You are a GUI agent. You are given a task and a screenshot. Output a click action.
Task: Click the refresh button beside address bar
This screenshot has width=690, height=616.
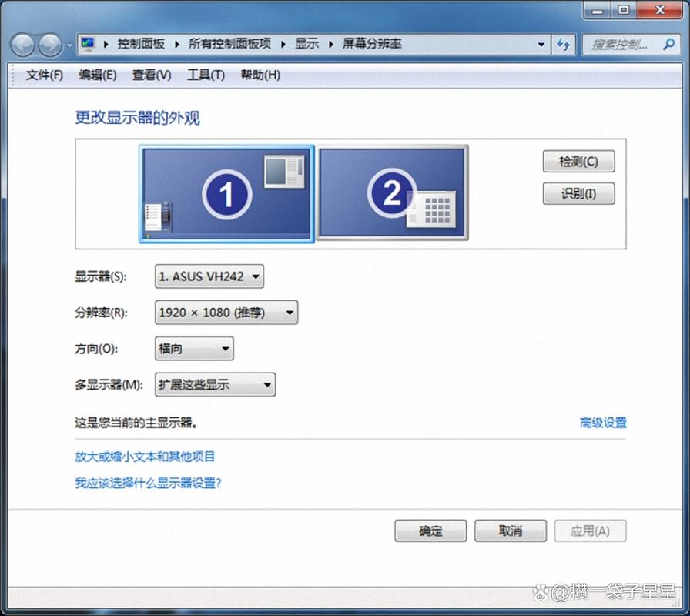click(564, 44)
